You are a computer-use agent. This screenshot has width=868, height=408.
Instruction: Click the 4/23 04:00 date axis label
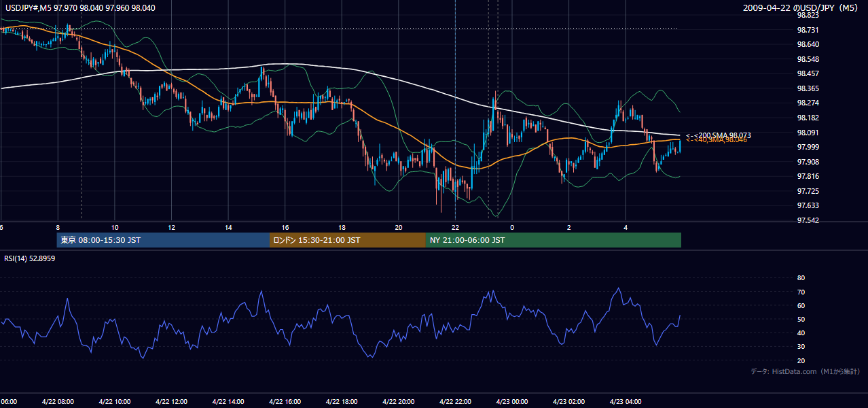626,401
